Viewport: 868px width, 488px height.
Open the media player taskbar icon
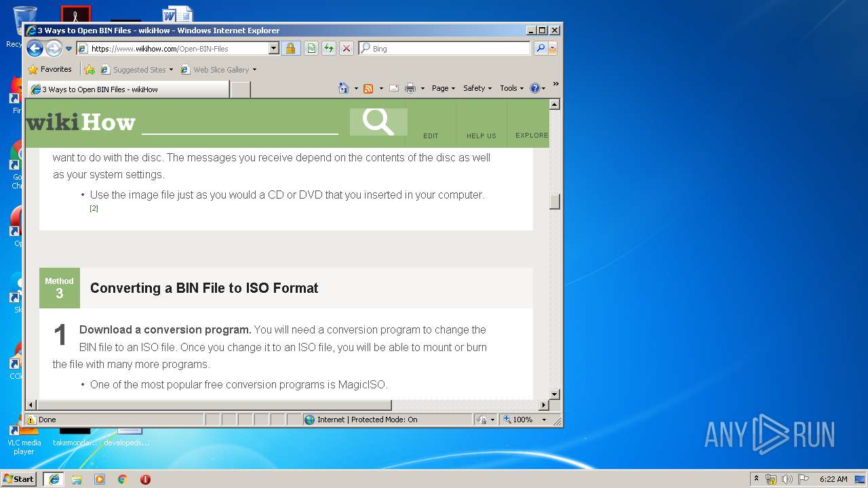[x=100, y=479]
